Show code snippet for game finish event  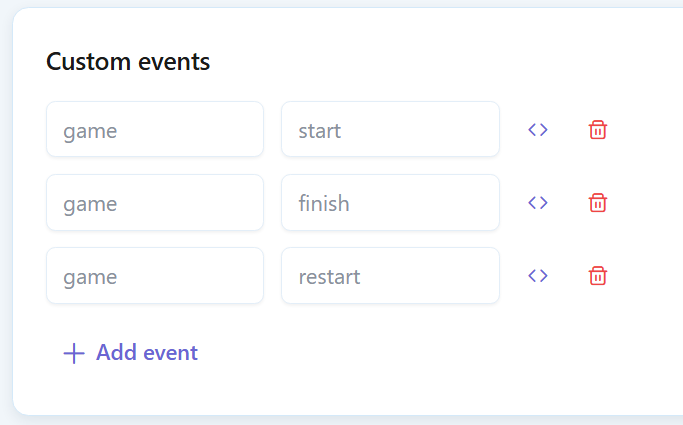[x=538, y=203]
